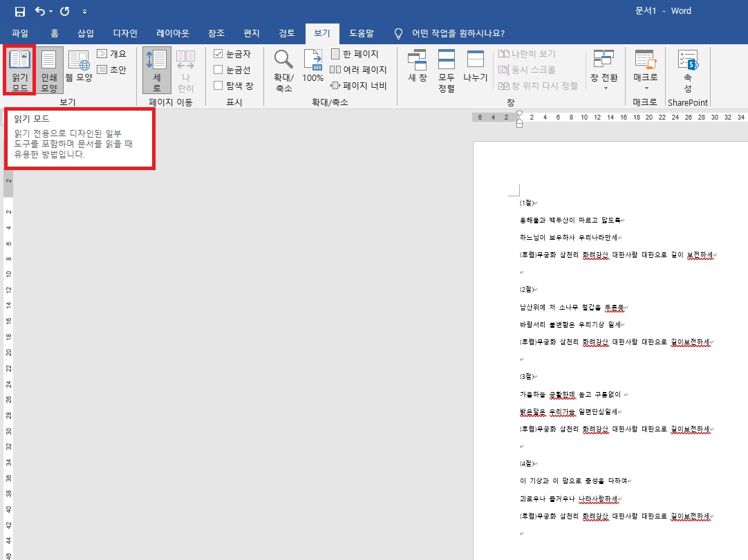Choose 페이지 너비 zoom option
The height and width of the screenshot is (560, 748).
point(358,86)
